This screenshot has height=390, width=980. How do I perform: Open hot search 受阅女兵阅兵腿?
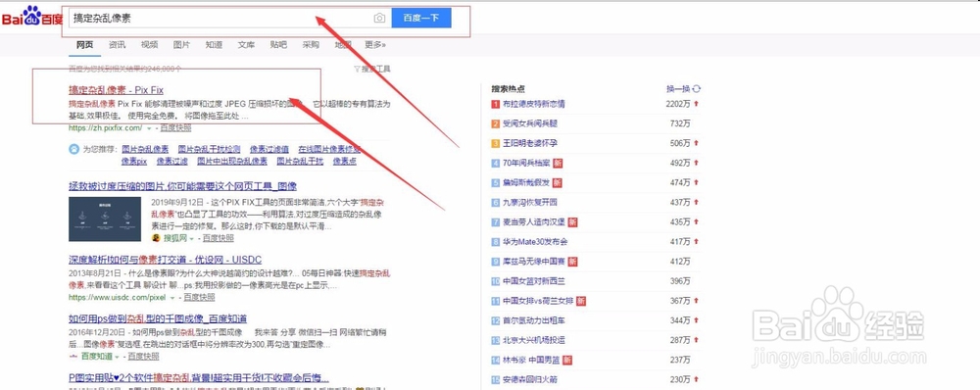(x=529, y=123)
